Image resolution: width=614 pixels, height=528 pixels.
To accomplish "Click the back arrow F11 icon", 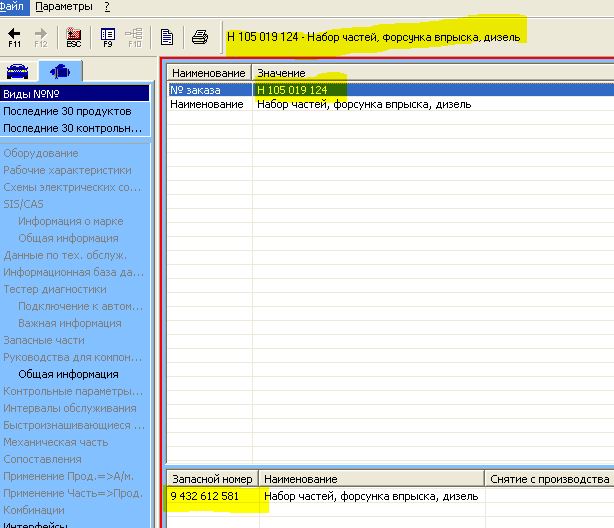I will 15,37.
